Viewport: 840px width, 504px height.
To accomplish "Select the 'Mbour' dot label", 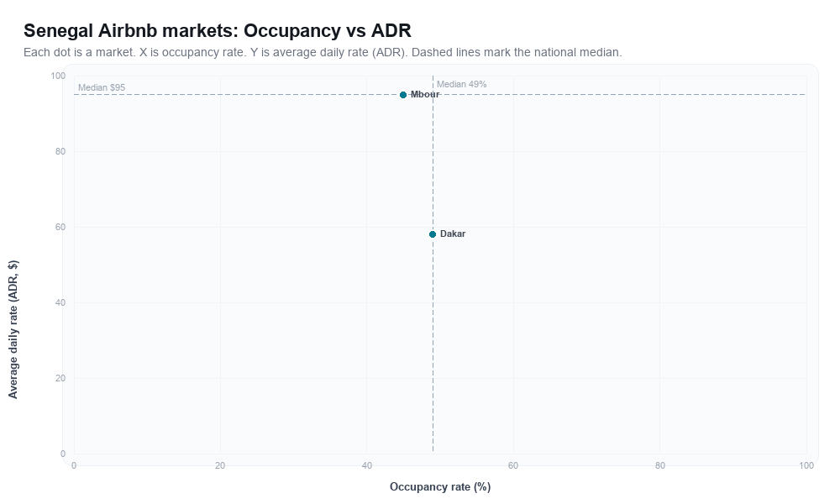I will [x=425, y=94].
